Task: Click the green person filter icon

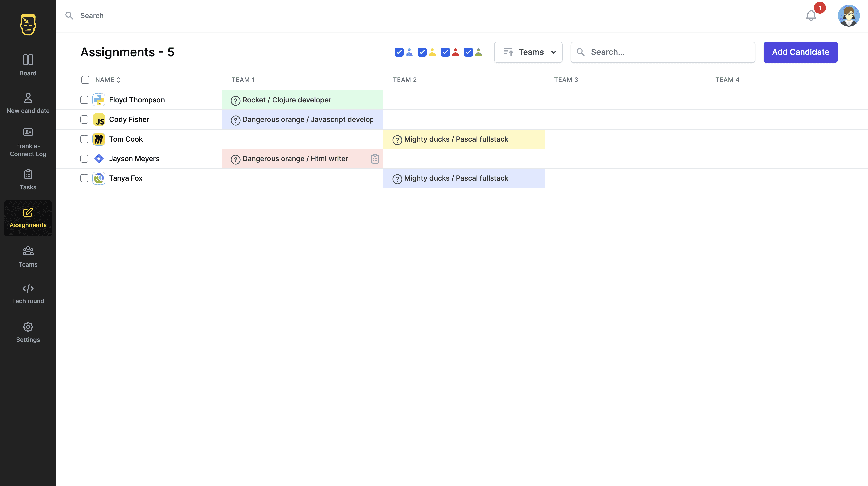Action: 478,52
